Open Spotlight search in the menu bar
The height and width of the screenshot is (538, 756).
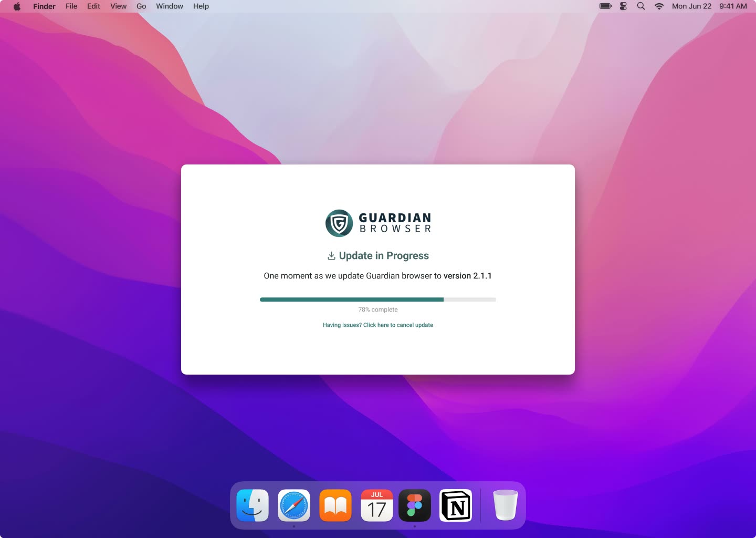click(x=641, y=6)
